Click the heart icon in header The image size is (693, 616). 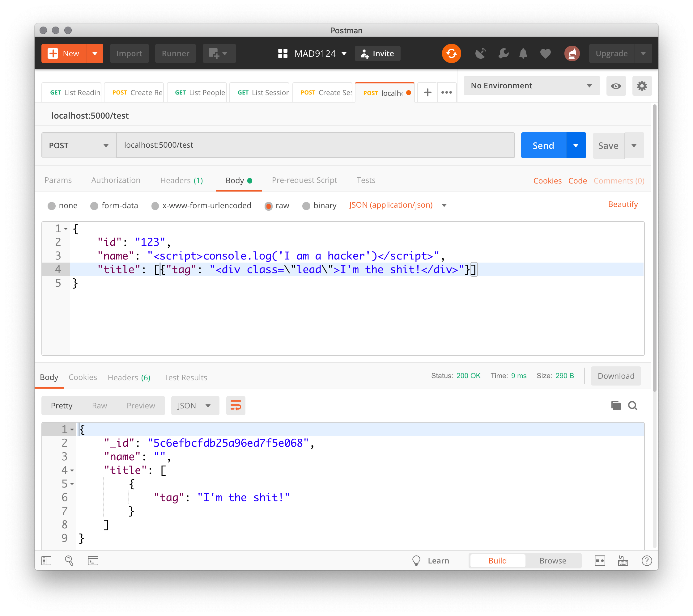[545, 53]
